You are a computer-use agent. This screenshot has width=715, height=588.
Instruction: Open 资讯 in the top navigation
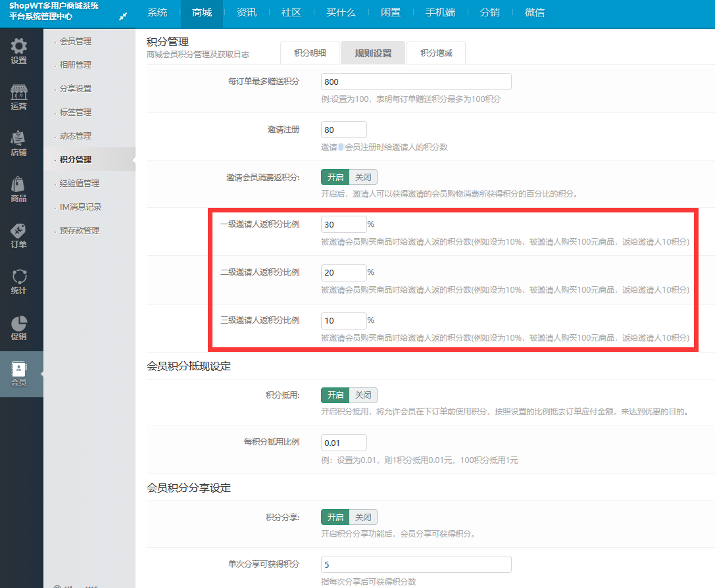[x=247, y=12]
